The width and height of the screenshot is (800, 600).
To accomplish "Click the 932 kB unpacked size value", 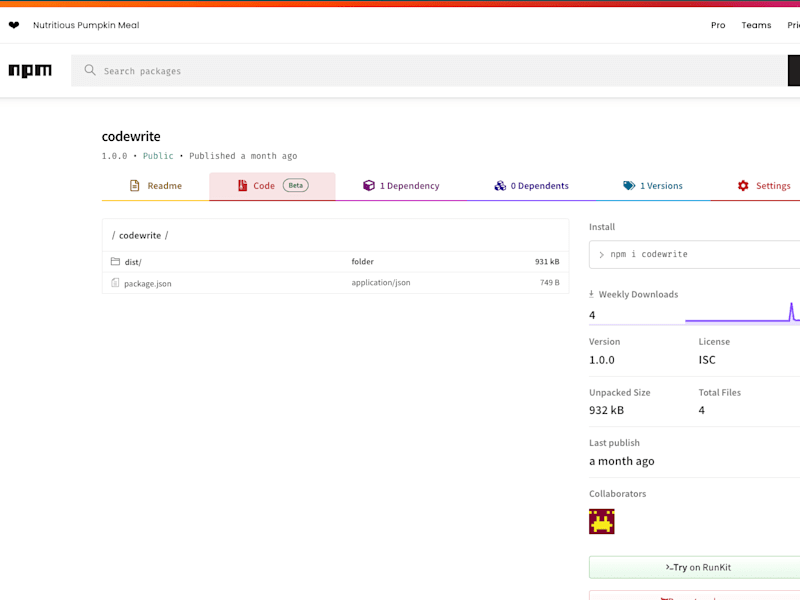I will [x=607, y=410].
